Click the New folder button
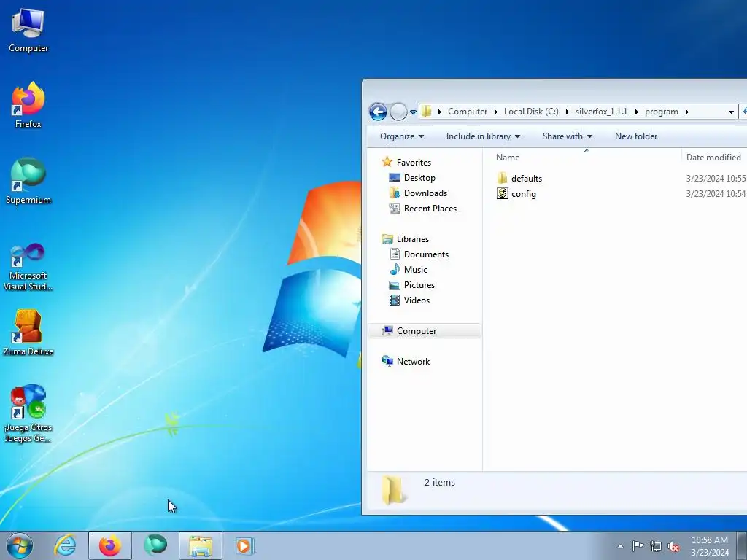The height and width of the screenshot is (560, 747). click(636, 136)
